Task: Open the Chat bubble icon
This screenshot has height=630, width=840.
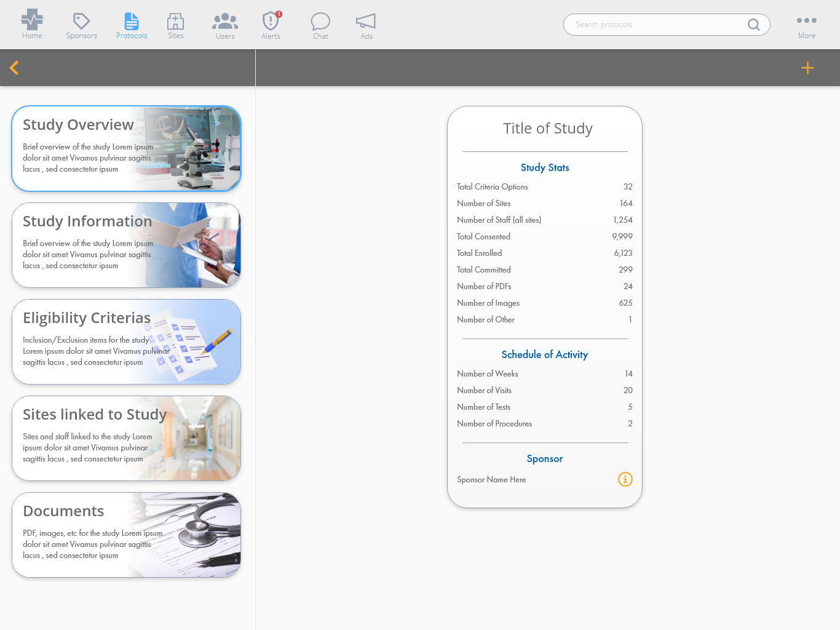Action: (x=320, y=22)
